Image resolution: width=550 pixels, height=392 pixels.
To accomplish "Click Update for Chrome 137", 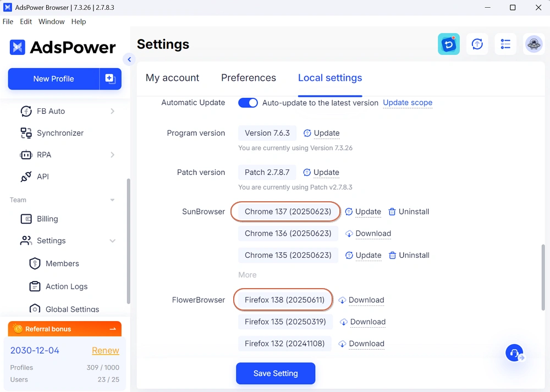I will [x=368, y=212].
